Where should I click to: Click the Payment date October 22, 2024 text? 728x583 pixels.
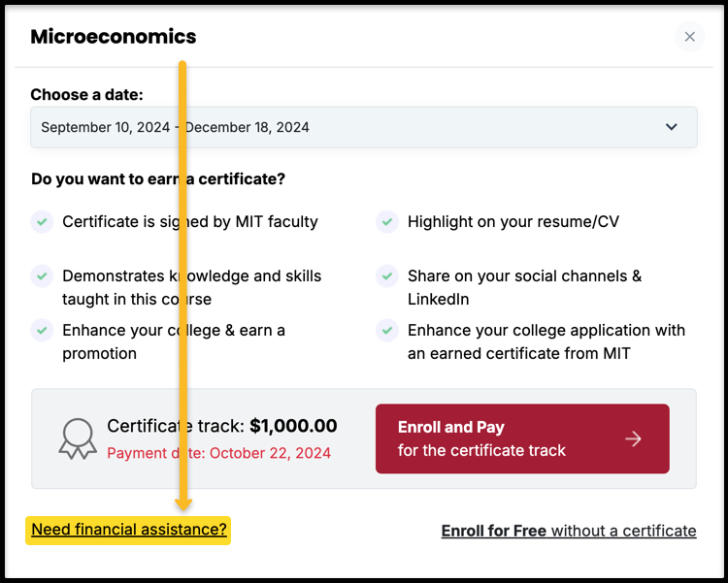[x=218, y=453]
